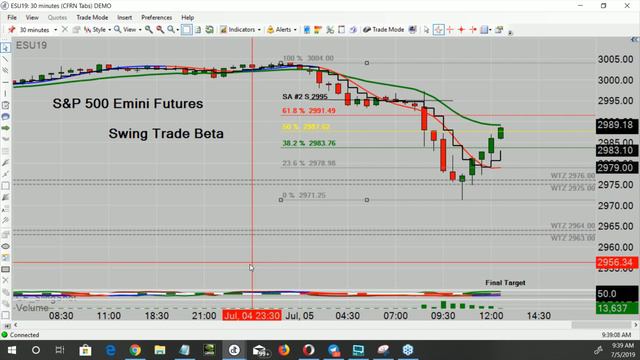Select the thin red cross cursor
Viewport: 640px width, 360px height.
click(x=450, y=29)
